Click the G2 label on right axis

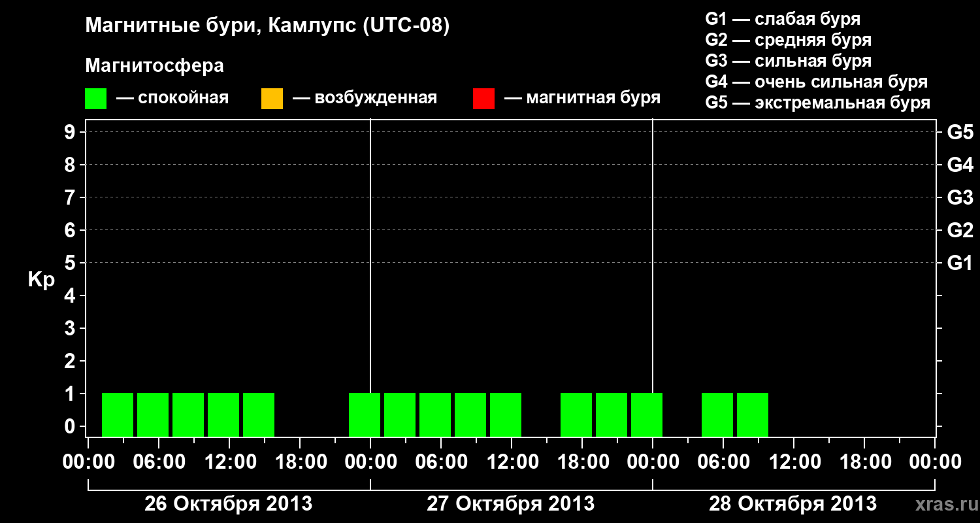point(960,230)
